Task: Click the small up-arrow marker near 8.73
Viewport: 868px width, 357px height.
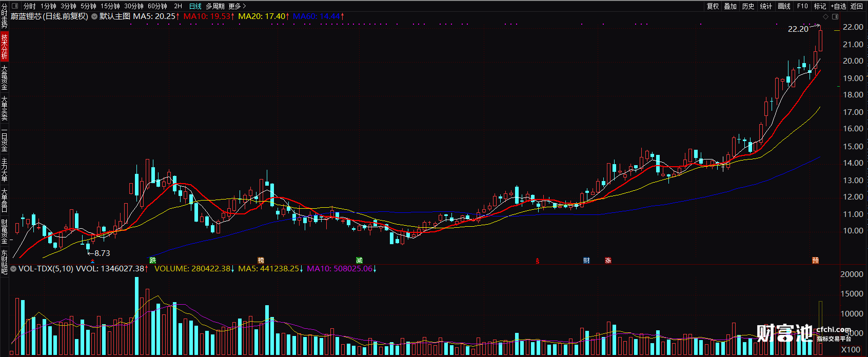Action: click(92, 262)
